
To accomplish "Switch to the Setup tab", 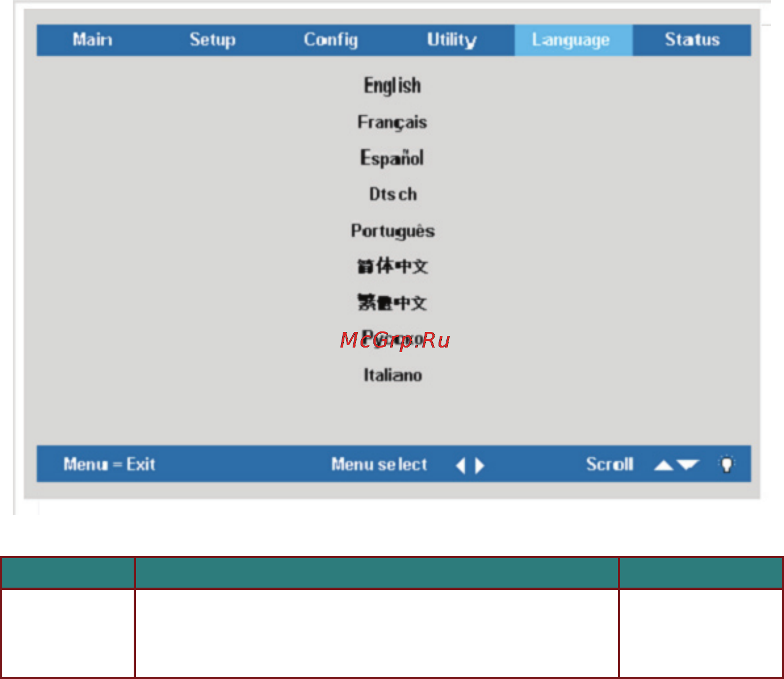I will (212, 40).
